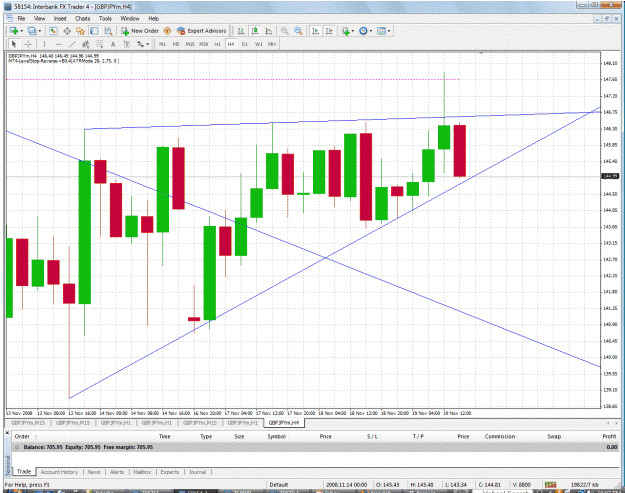Image resolution: width=625 pixels, height=493 pixels.
Task: Click the Indicators list toolbar icon
Action: 345,31
